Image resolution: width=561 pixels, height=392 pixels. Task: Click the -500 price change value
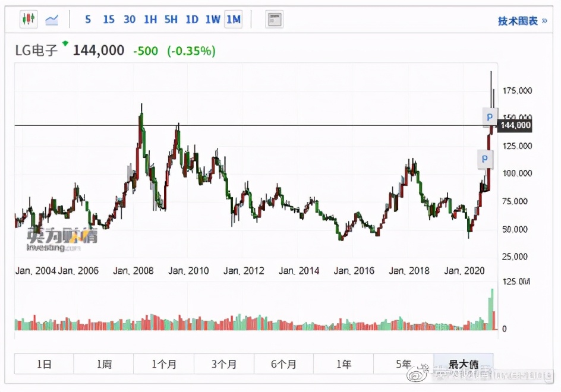tap(145, 51)
